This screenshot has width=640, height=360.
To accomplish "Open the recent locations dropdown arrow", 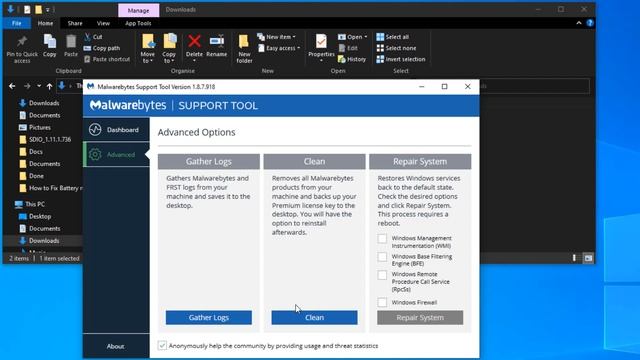I will (39, 86).
